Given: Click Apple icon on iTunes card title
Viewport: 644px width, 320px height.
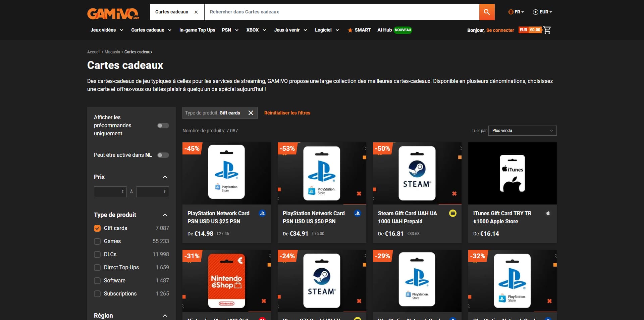Looking at the screenshot, I should pos(548,213).
